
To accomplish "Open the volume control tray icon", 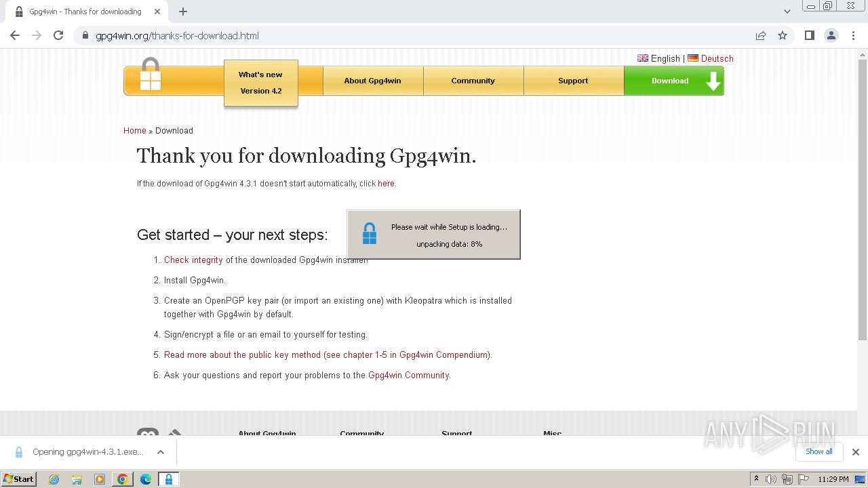I will tap(771, 479).
